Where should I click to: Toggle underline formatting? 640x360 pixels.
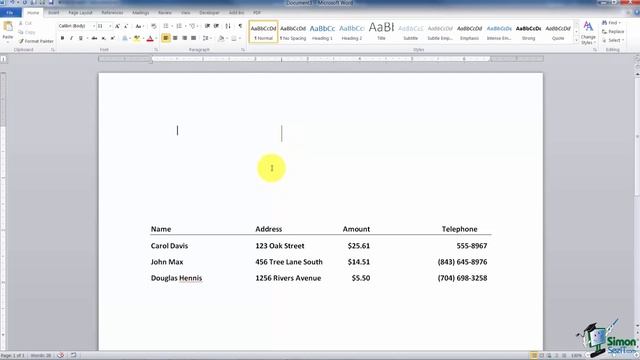click(80, 38)
